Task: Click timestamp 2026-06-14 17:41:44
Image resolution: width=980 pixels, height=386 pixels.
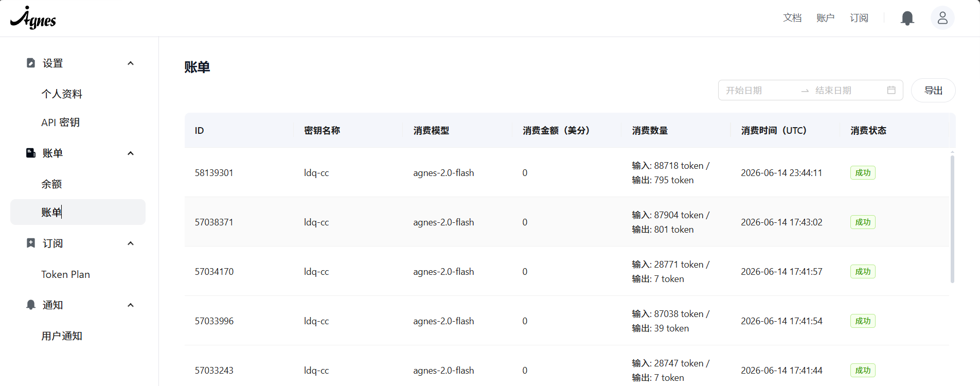Action: tap(781, 371)
